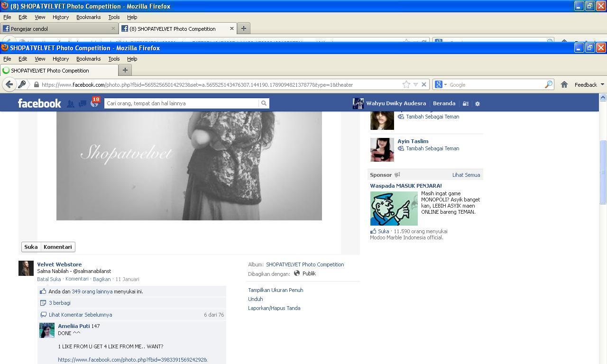Open the File menu in the front window
607x364 pixels.
(7, 59)
